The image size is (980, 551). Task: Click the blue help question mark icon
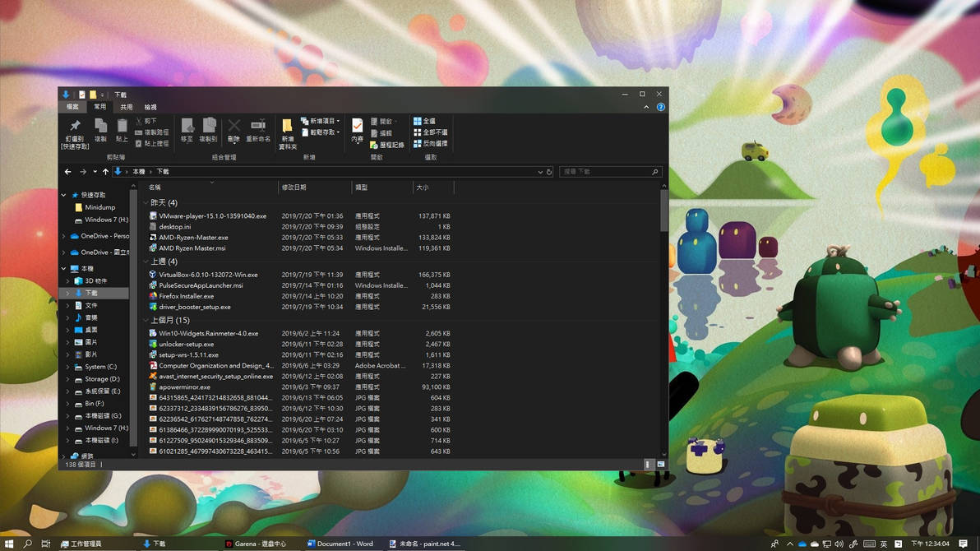coord(661,107)
